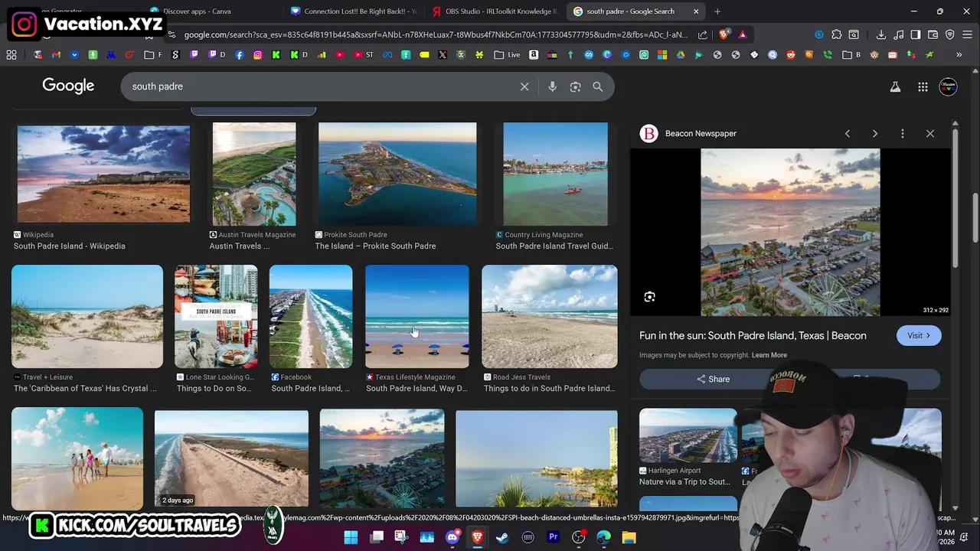980x551 pixels.
Task: Open Google Lens search by image
Action: tap(575, 86)
